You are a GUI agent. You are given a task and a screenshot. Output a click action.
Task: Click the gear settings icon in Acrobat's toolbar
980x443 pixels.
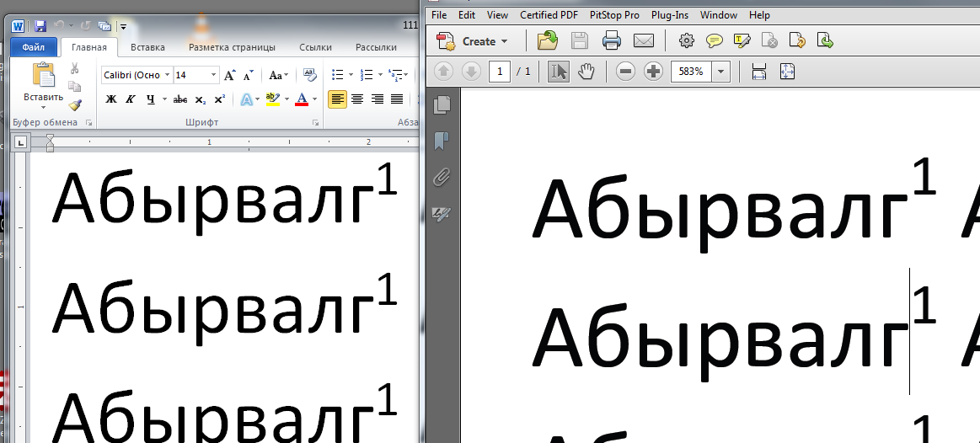686,41
